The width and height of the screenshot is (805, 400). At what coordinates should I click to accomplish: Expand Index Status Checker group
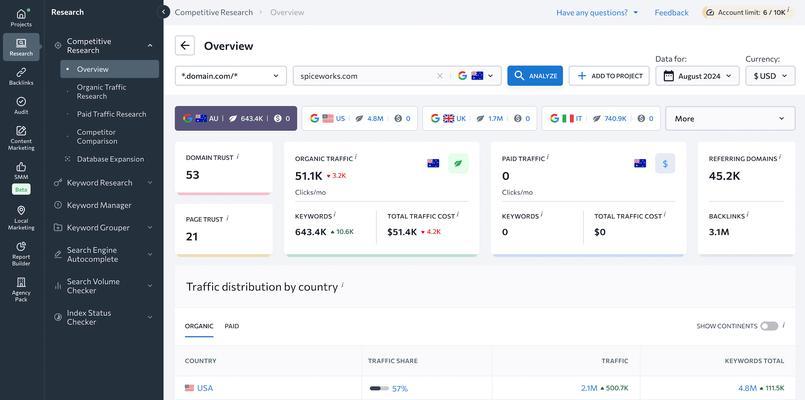[150, 317]
